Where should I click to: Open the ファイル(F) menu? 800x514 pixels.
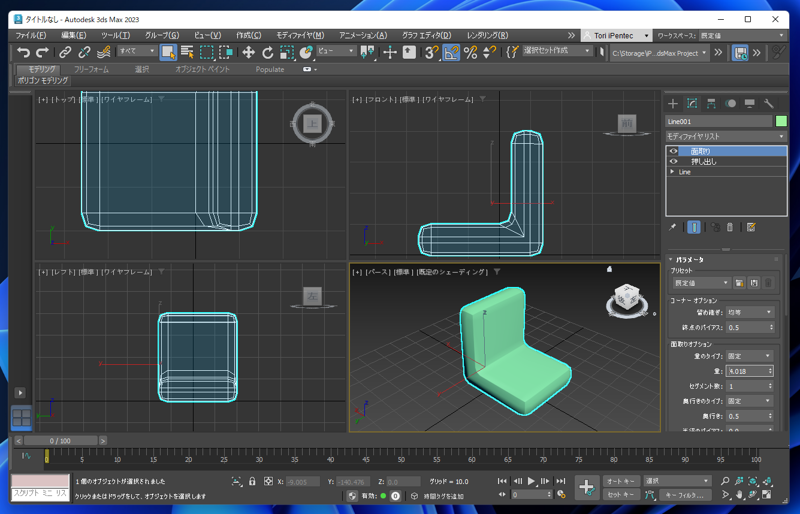tap(31, 35)
